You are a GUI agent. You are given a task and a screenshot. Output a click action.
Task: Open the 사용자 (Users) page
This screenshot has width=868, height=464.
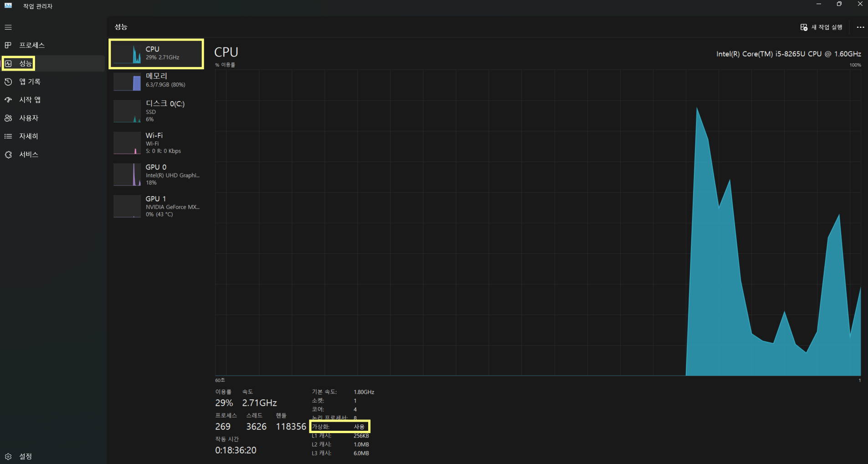(x=53, y=118)
